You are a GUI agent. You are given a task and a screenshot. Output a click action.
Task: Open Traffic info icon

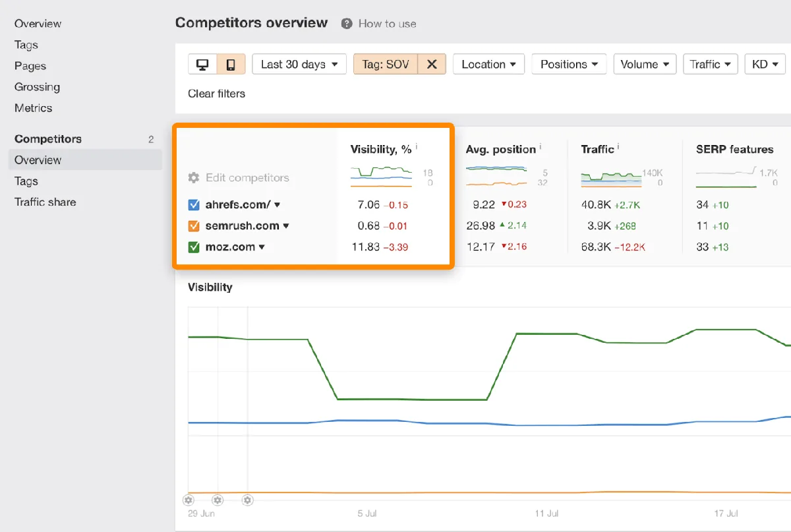(619, 148)
